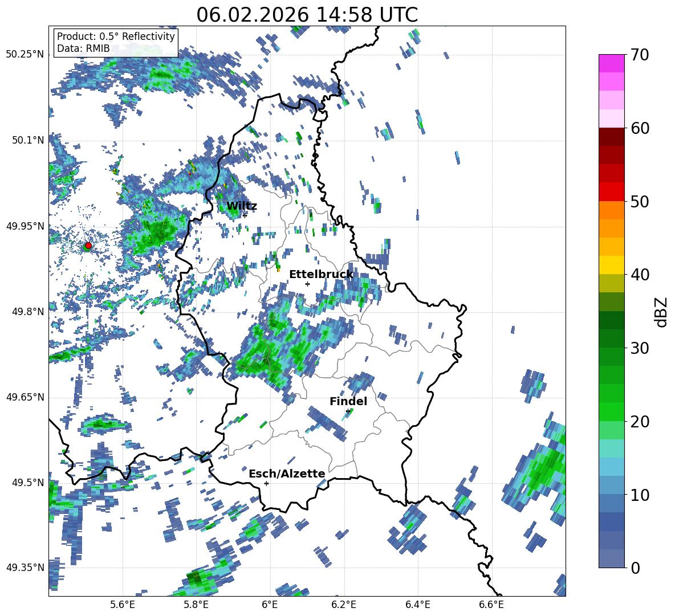The width and height of the screenshot is (675, 616).
Task: Click the 0 colorbar tick label
Action: pyautogui.click(x=635, y=568)
